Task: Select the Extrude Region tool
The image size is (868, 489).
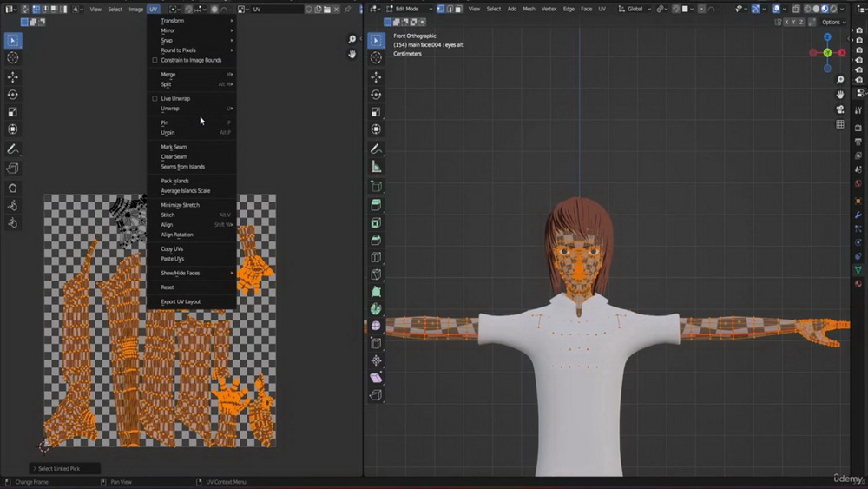Action: (376, 206)
